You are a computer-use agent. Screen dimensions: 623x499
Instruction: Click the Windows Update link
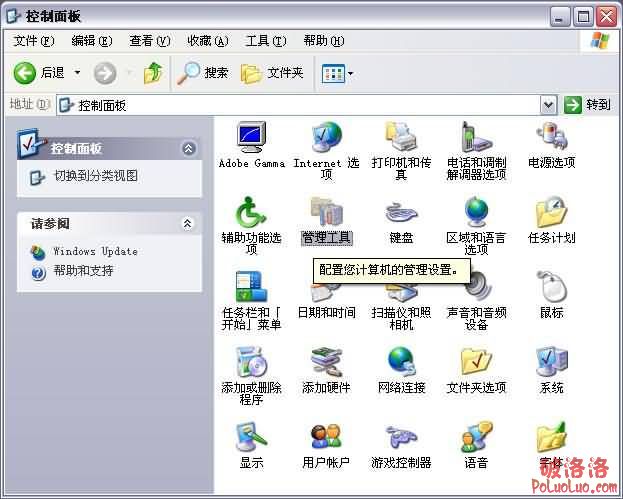(95, 251)
